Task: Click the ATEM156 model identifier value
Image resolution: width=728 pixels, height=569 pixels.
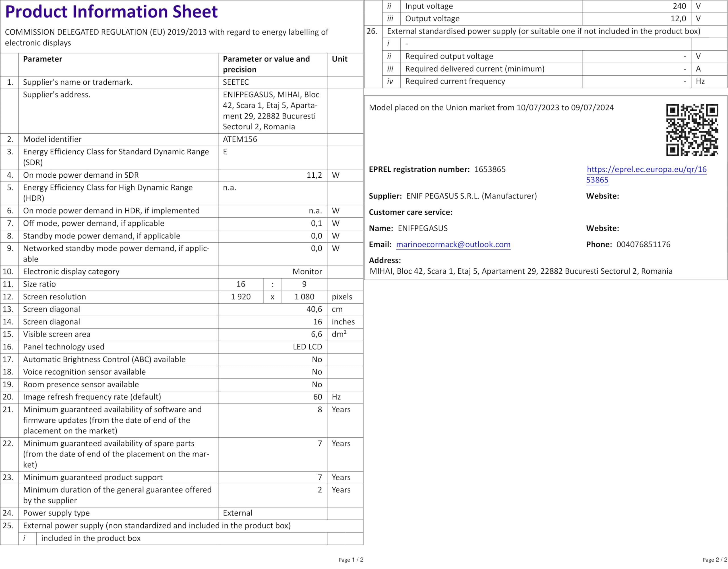Action: click(x=240, y=139)
